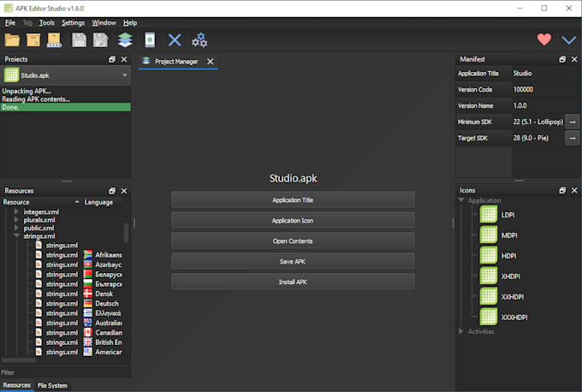The image size is (582, 392).
Task: Click the resource Filter input field
Action: pyautogui.click(x=65, y=372)
